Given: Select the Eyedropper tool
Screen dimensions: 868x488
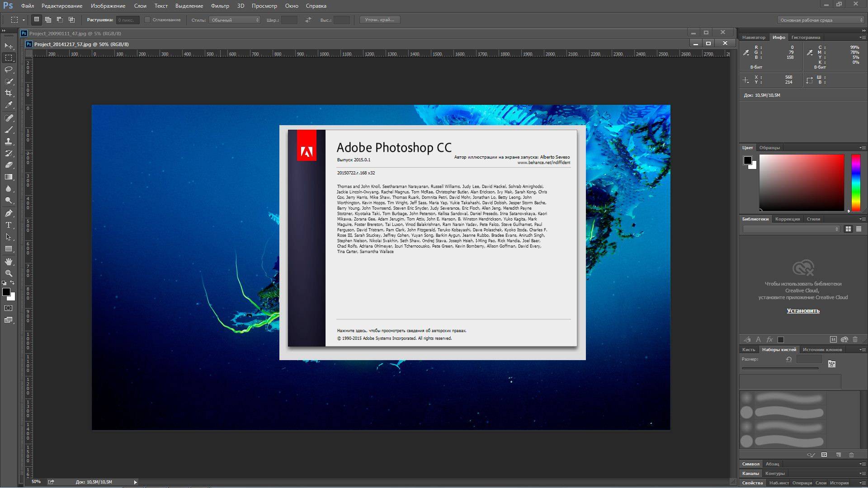Looking at the screenshot, I should tap(9, 105).
